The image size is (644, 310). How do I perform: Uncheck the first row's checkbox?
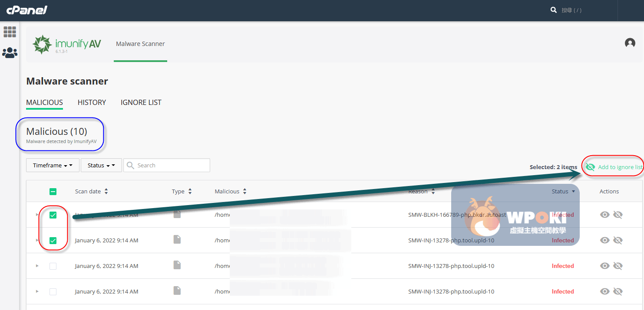coord(53,215)
